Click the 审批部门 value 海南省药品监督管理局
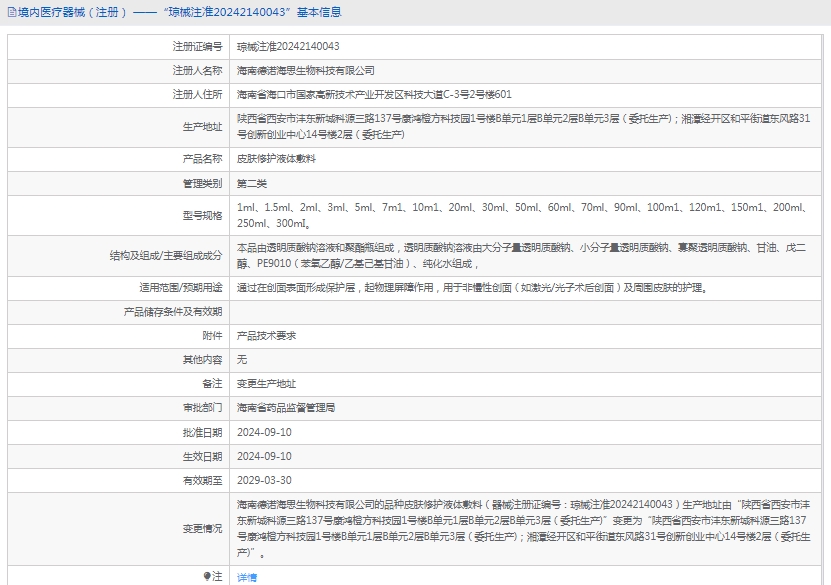The width and height of the screenshot is (831, 585). point(285,408)
